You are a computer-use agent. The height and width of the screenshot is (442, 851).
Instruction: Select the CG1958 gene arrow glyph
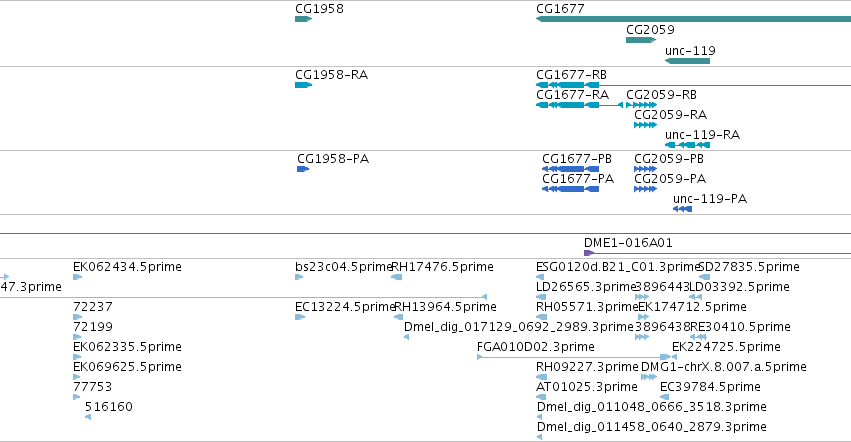303,19
